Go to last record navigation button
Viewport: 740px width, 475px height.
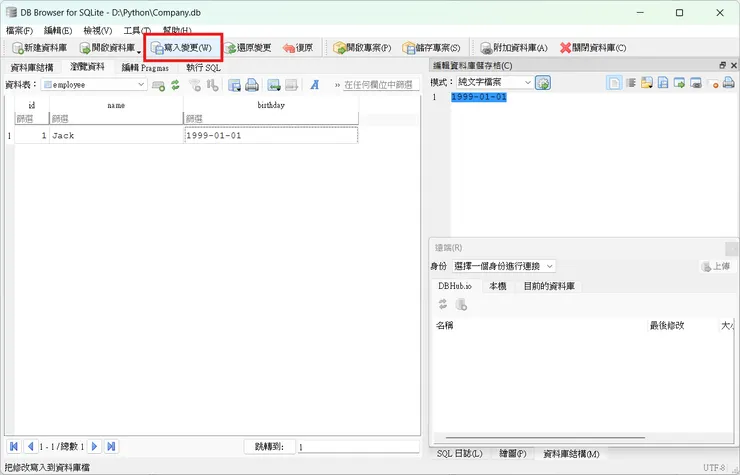coord(111,446)
